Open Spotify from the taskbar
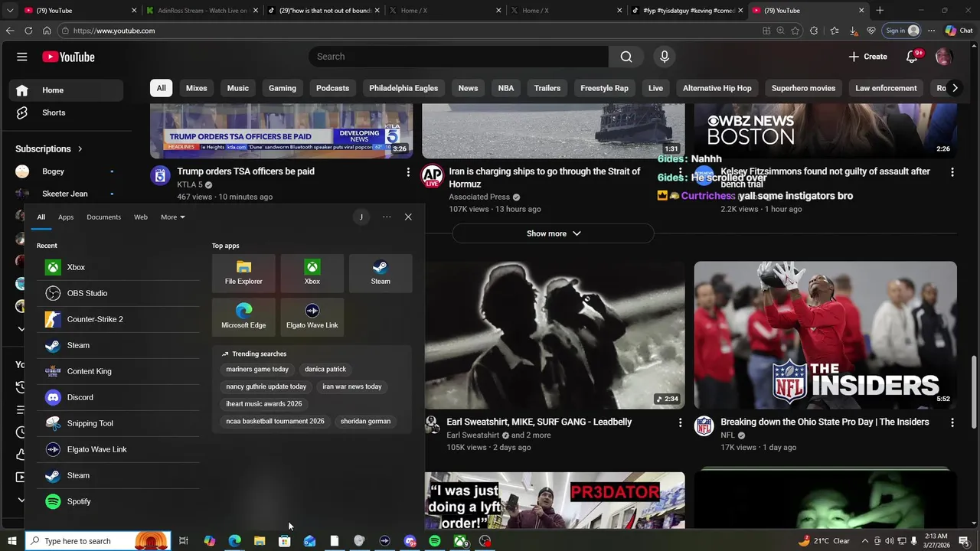The image size is (980, 551). click(435, 541)
